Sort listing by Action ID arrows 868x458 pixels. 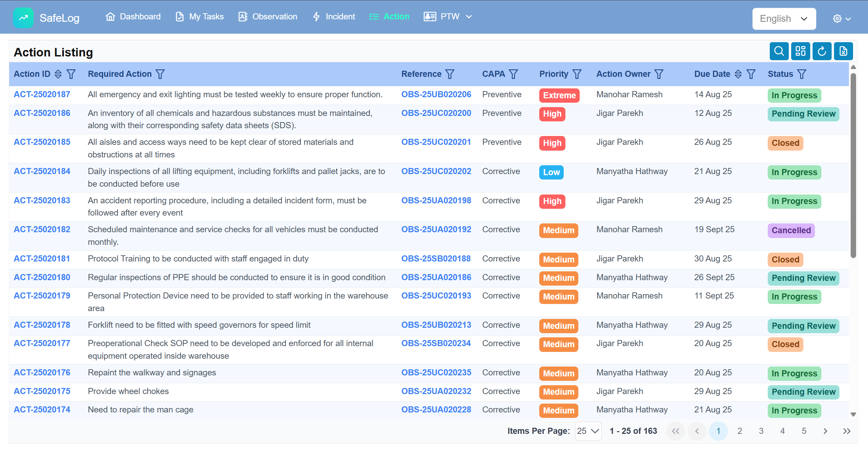tap(58, 74)
